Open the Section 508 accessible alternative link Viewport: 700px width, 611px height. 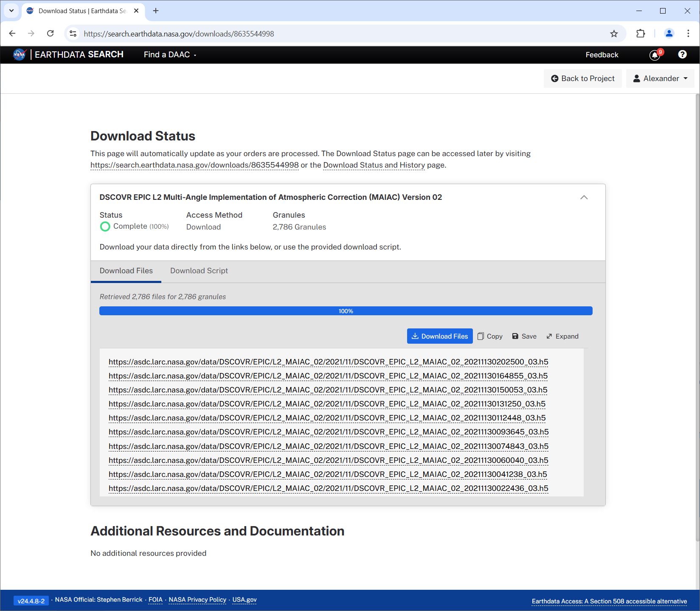(x=609, y=601)
